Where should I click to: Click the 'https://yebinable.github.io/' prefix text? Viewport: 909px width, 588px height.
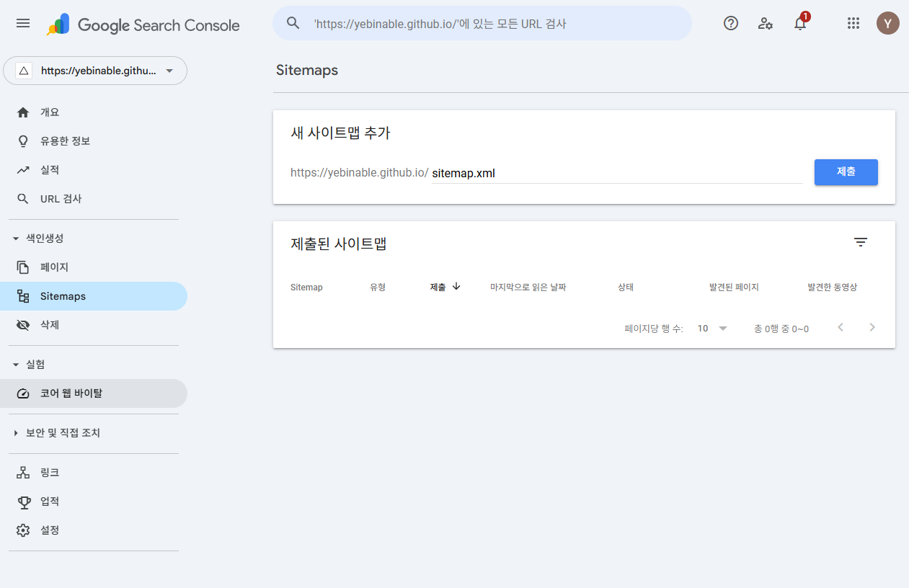pyautogui.click(x=359, y=173)
